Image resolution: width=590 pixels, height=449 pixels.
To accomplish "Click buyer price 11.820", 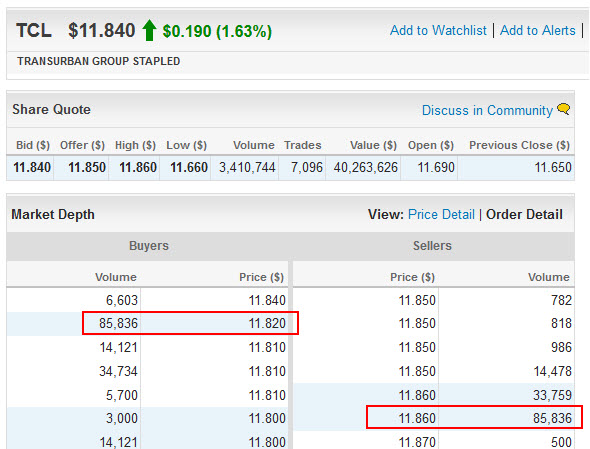I will tap(267, 323).
